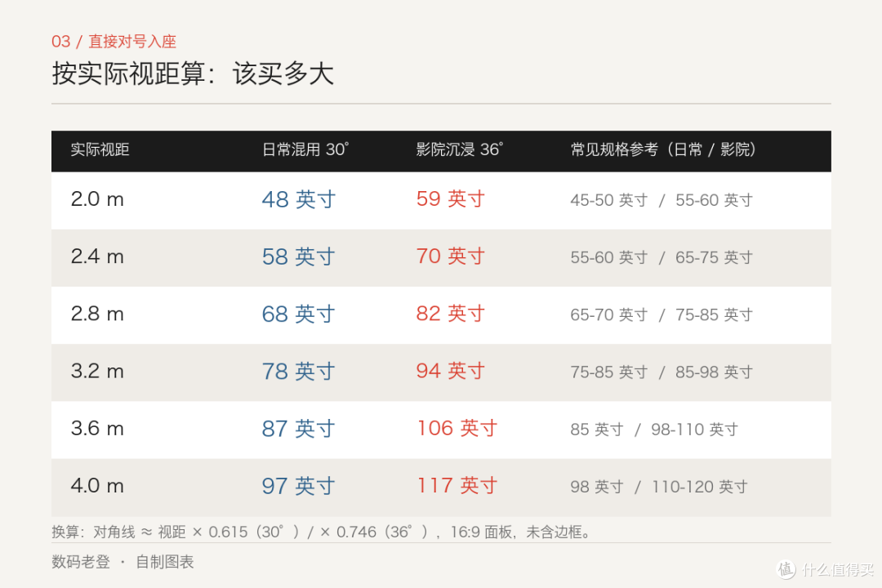Image resolution: width=882 pixels, height=588 pixels.
Task: Select the "3.2 m" distance cell
Action: (x=97, y=372)
